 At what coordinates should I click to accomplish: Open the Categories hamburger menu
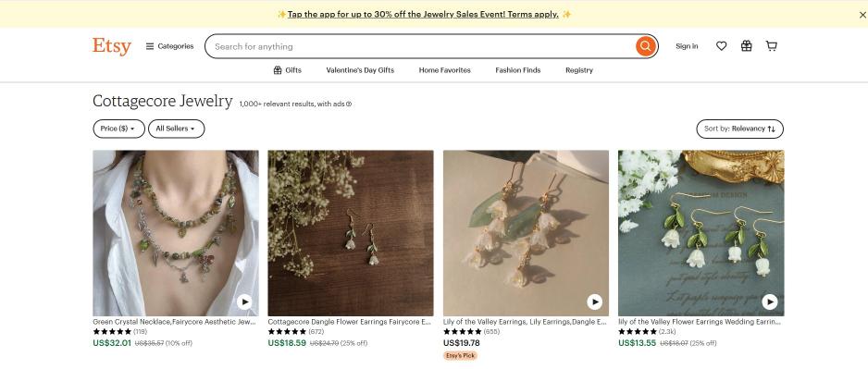pyautogui.click(x=169, y=46)
